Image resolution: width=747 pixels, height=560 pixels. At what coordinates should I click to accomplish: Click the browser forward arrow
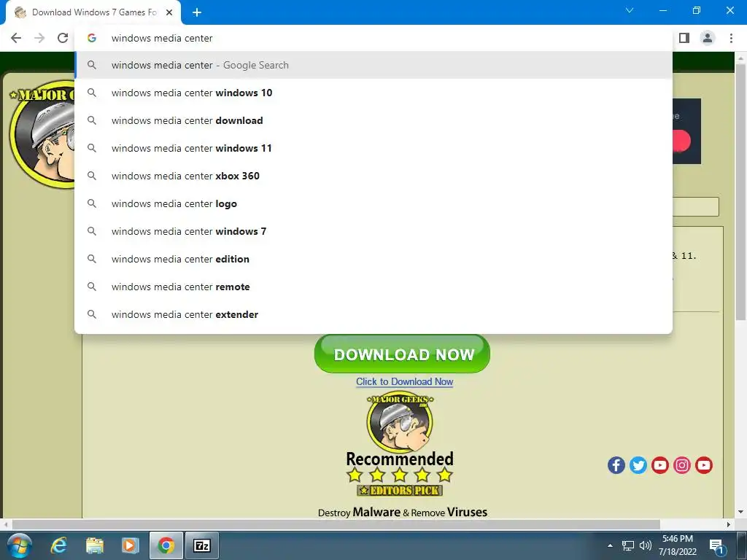click(39, 38)
